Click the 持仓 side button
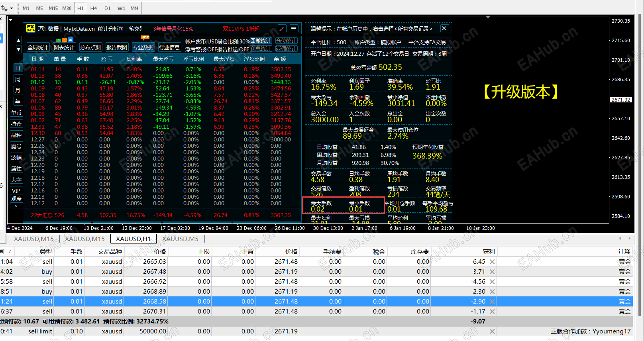 [x=16, y=124]
